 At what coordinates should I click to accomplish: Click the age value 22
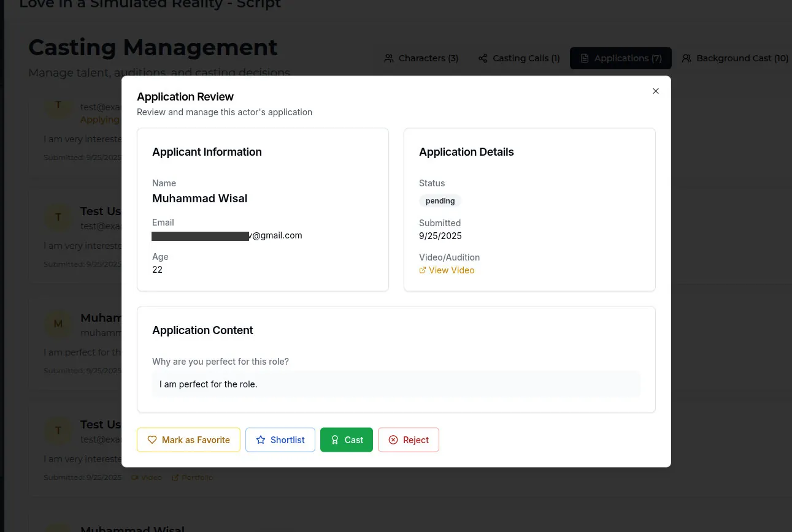click(158, 270)
